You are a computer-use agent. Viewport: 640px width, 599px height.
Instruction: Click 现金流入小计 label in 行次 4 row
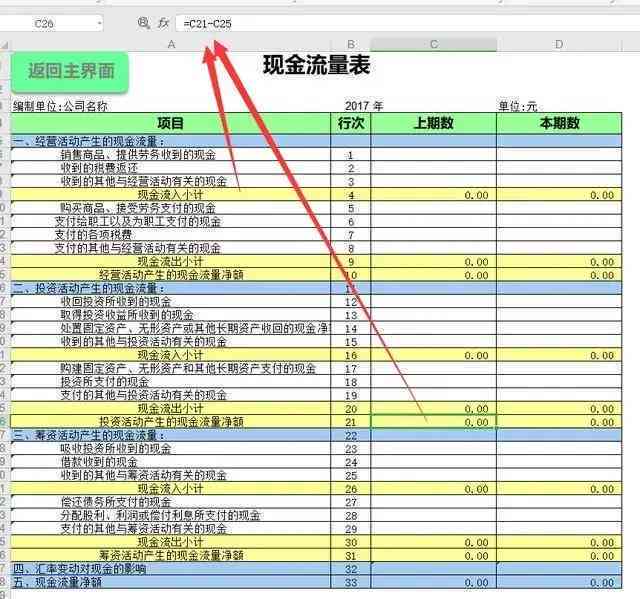tap(170, 195)
